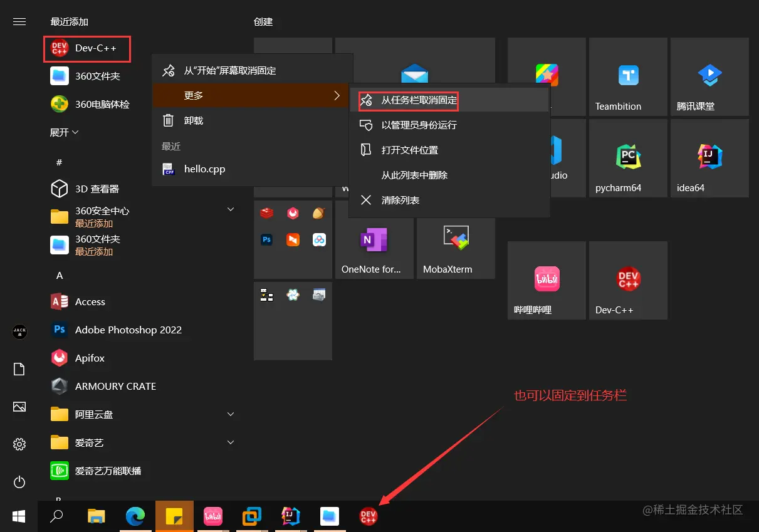Expand the 阿里云盘 folder chevron
This screenshot has width=759, height=532.
[x=230, y=414]
